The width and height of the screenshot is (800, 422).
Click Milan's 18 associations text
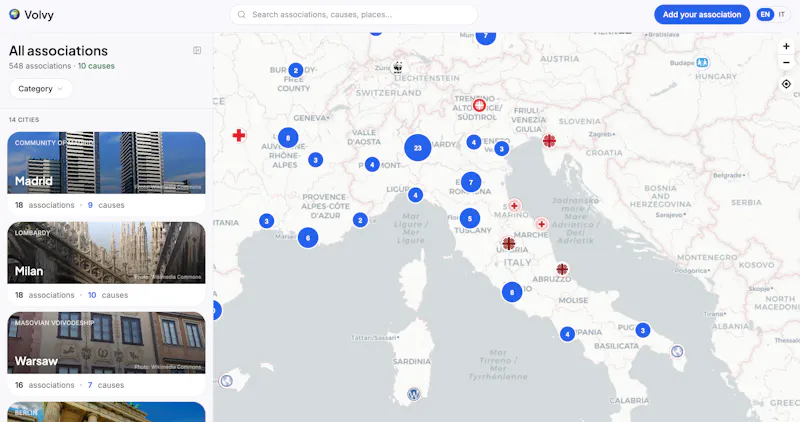point(44,295)
